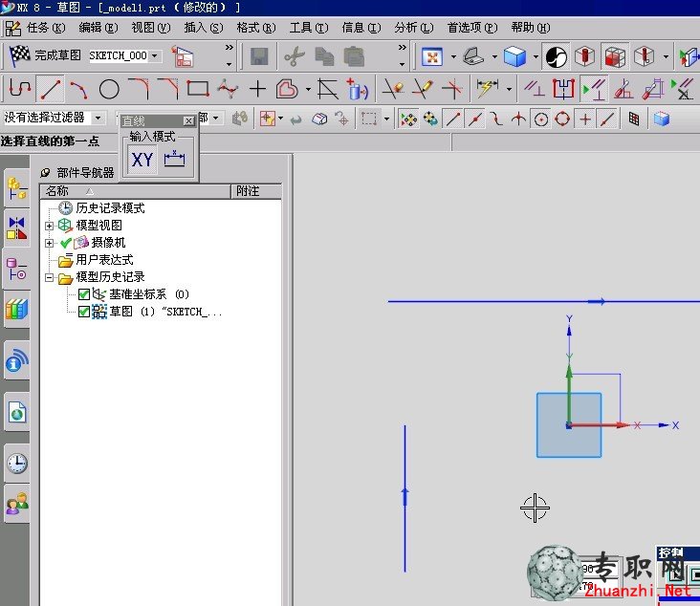Toggle the Mid Point snap option
The image size is (700, 606).
point(474,119)
